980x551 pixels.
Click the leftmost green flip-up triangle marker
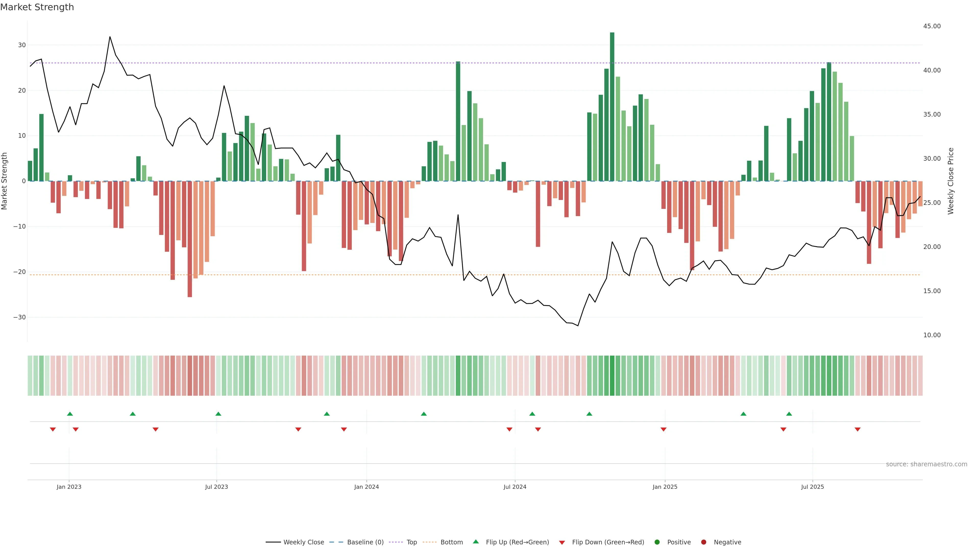(x=70, y=414)
